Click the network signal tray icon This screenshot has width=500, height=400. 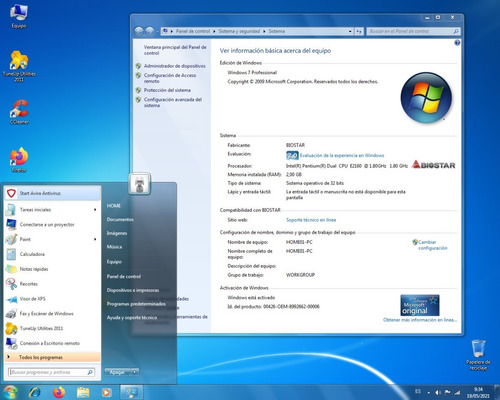click(x=458, y=392)
